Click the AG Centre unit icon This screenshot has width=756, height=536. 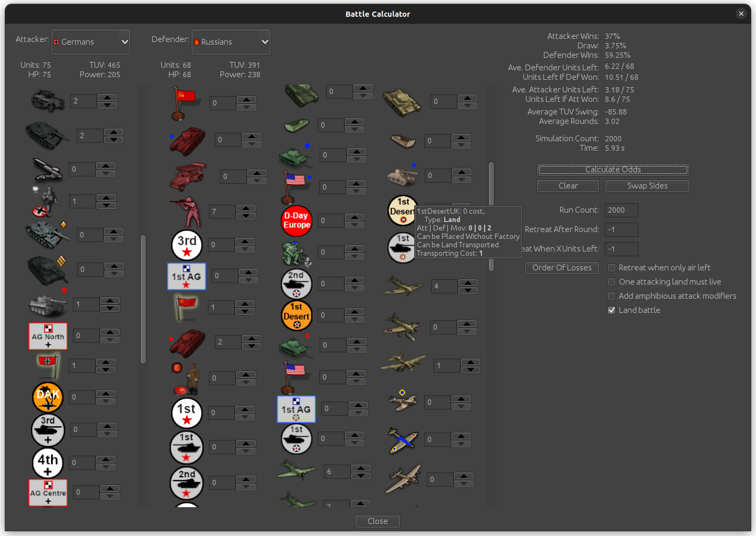pos(48,492)
